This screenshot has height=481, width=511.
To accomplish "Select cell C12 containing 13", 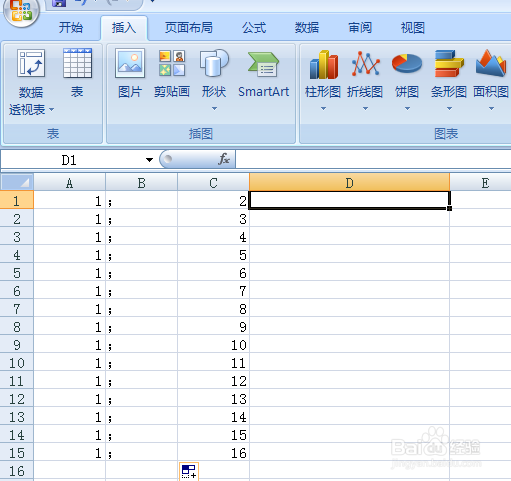I will click(213, 398).
